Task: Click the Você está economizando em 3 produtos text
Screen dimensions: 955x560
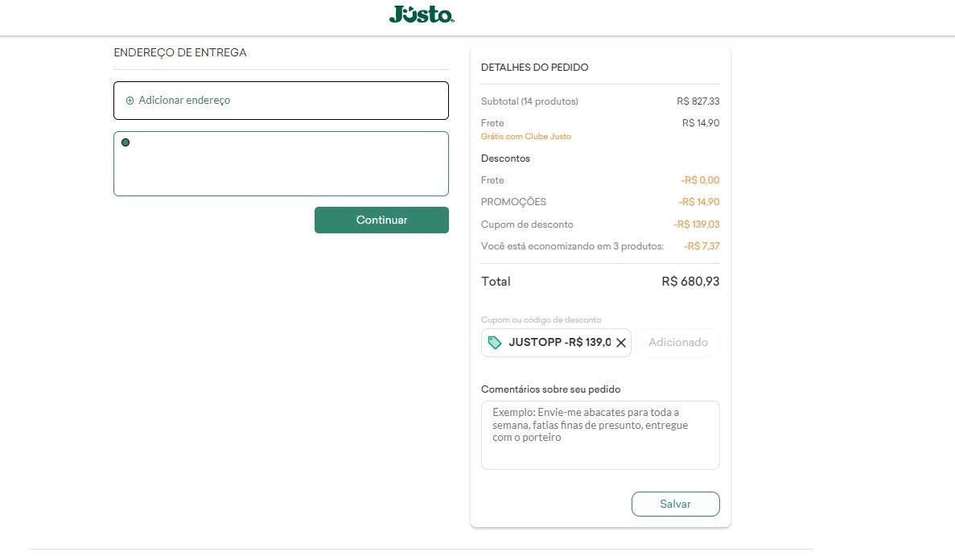Action: pos(572,246)
